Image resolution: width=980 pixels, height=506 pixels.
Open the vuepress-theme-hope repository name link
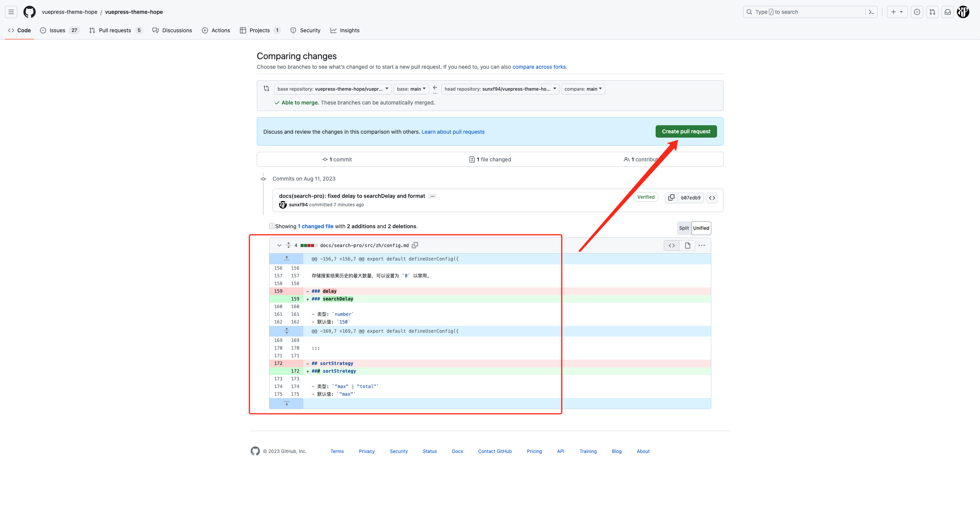(x=134, y=12)
